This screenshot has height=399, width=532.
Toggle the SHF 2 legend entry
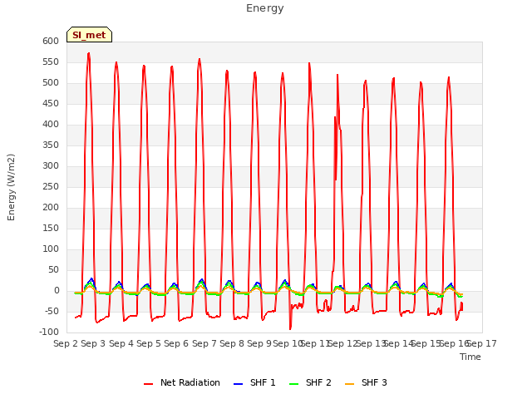point(310,382)
